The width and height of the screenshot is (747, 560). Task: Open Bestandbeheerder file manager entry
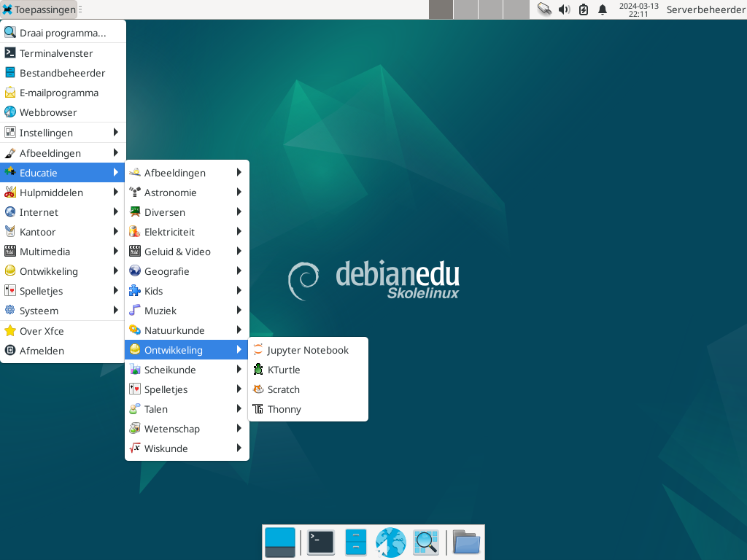pos(63,73)
